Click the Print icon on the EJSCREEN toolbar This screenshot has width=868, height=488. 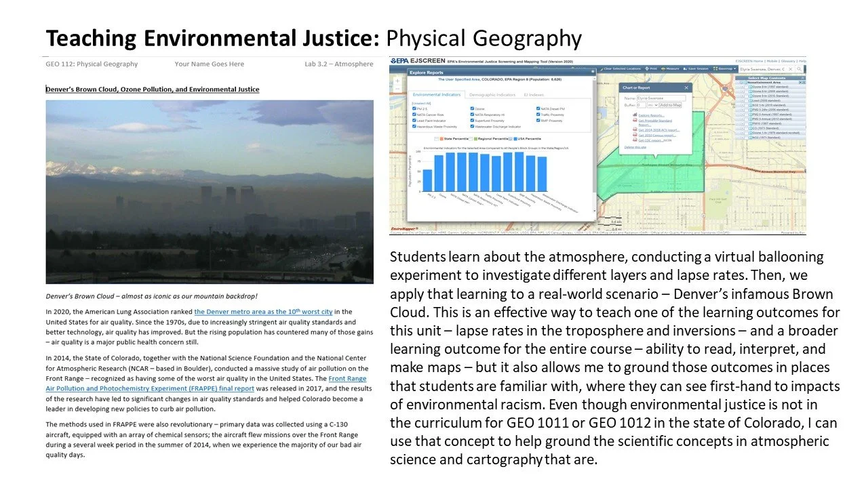click(x=648, y=68)
